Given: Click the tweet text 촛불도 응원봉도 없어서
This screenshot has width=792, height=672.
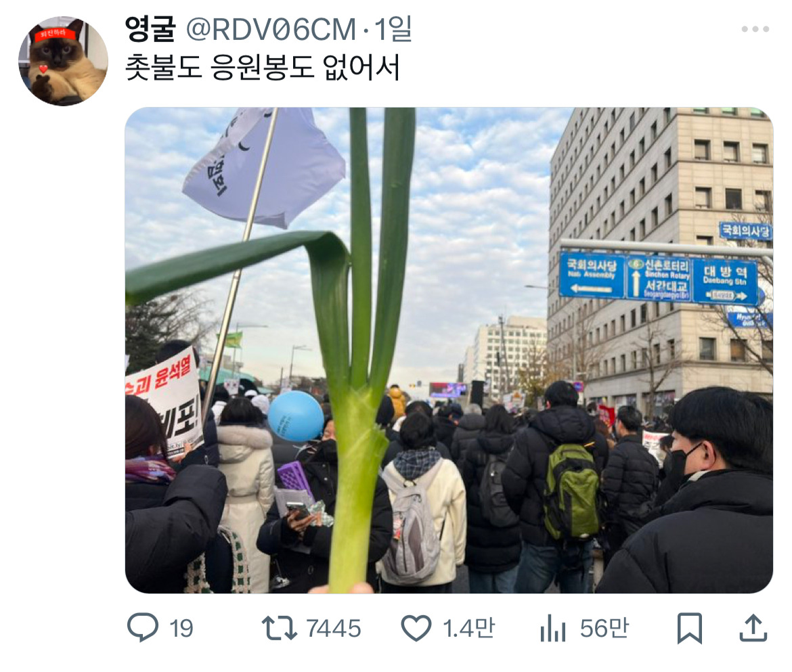Looking at the screenshot, I should [x=263, y=68].
